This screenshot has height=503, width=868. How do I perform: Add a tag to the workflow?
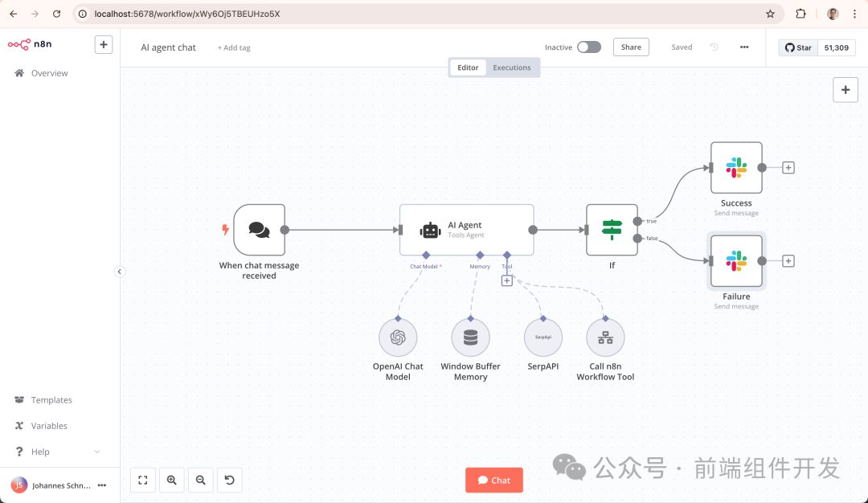point(233,47)
